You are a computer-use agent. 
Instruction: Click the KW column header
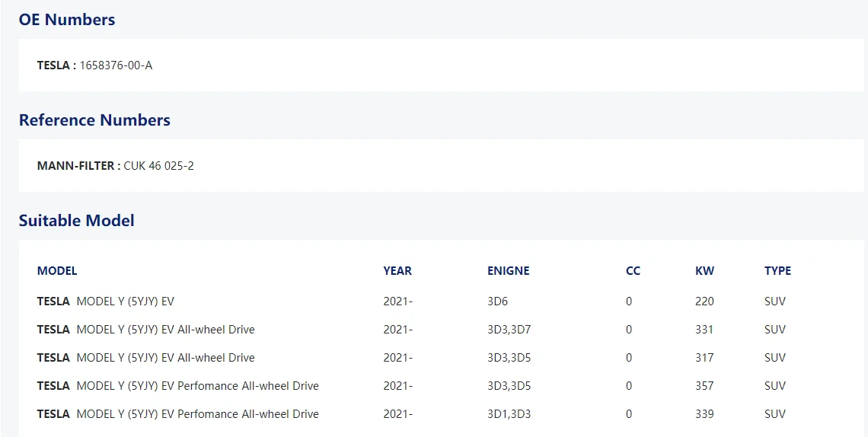click(x=705, y=271)
